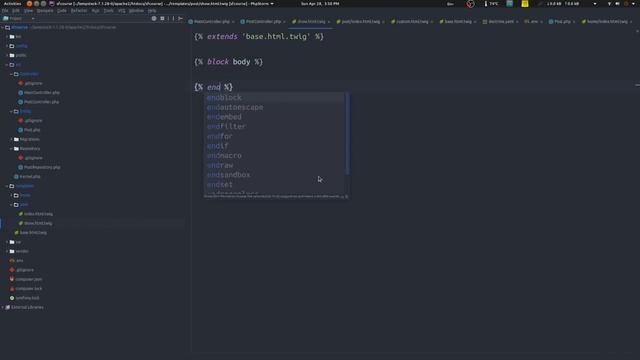Screen dimensions: 640x360
Task: Click the completion popup scrollbar
Action: coord(347,133)
